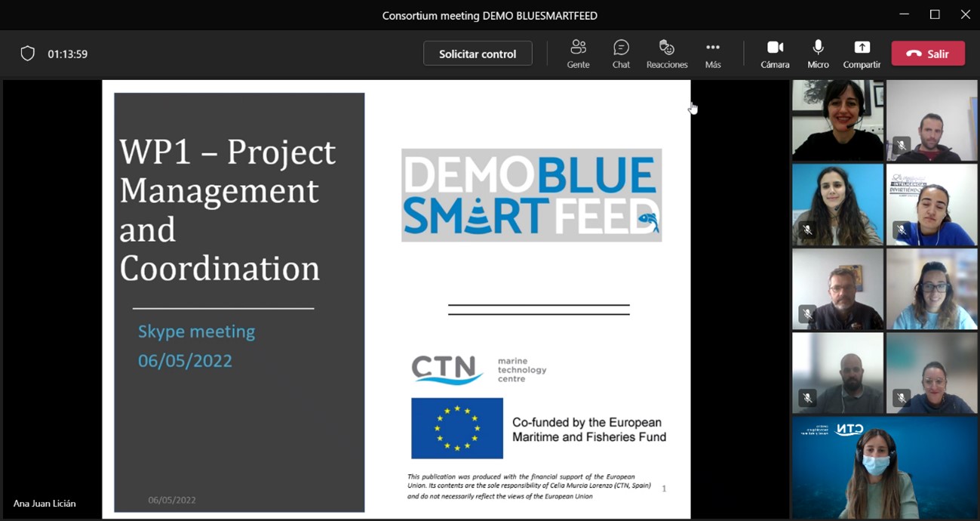
Task: Click the muted mic icon on long dark hair woman
Action: (807, 230)
